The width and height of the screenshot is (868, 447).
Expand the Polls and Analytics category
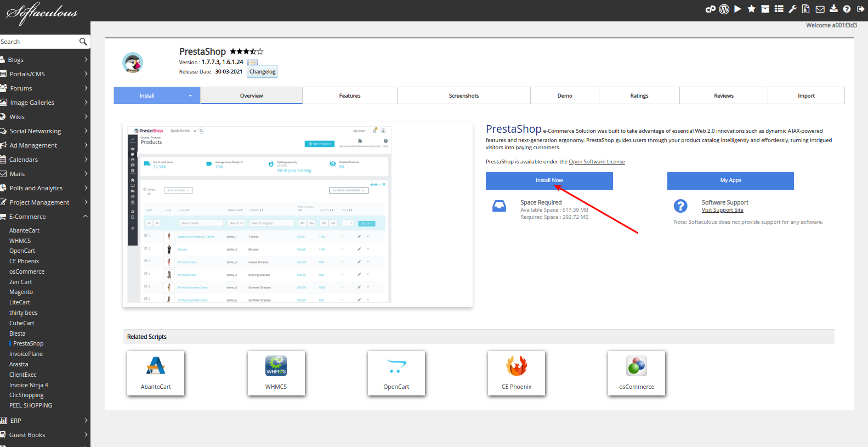point(45,188)
